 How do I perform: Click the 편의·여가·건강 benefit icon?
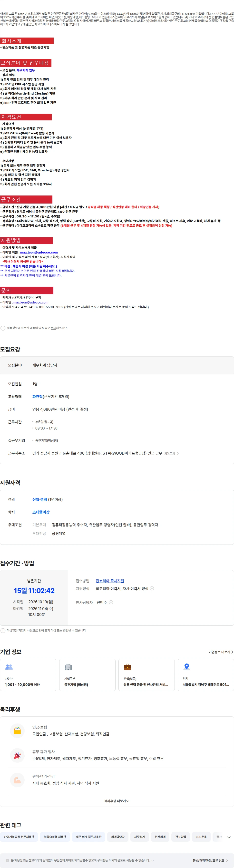[x=17, y=780]
